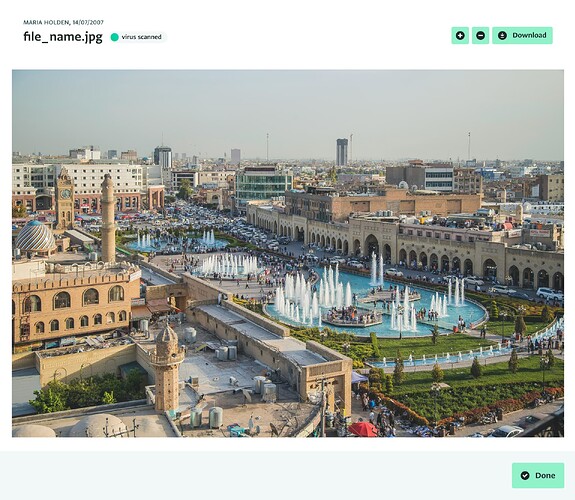The height and width of the screenshot is (500, 575).
Task: Click the Done button
Action: pyautogui.click(x=538, y=475)
